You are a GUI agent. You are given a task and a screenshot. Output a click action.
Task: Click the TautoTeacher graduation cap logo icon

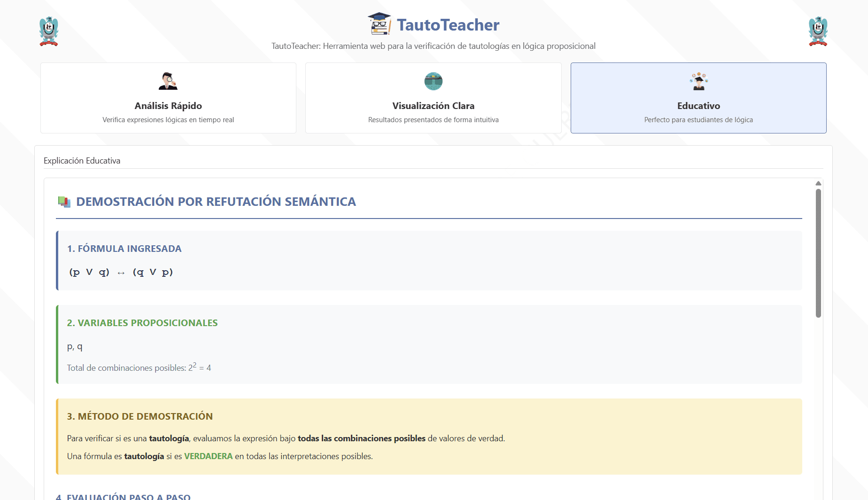[379, 24]
